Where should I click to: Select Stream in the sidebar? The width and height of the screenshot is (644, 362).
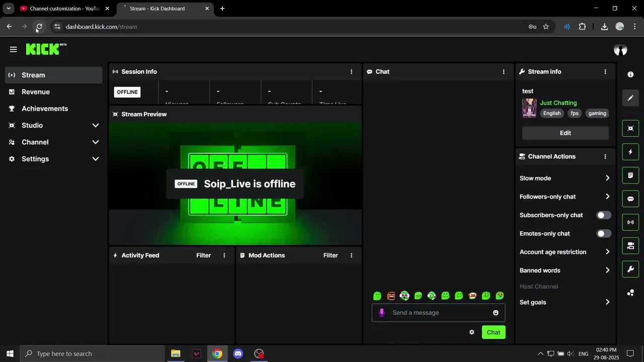point(54,75)
